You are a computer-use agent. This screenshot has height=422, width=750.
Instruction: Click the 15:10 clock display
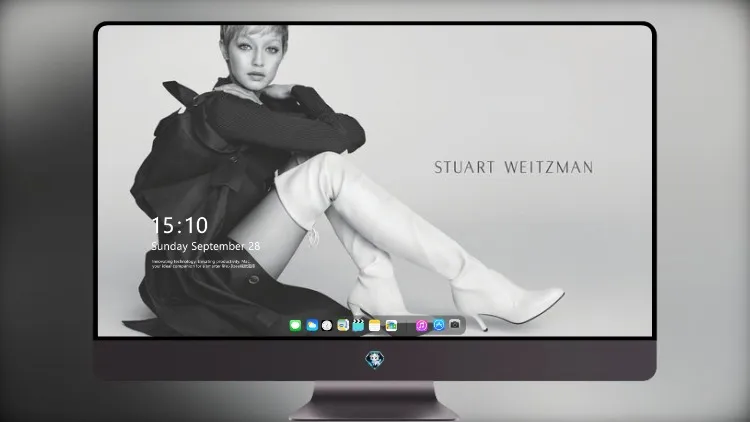click(180, 225)
